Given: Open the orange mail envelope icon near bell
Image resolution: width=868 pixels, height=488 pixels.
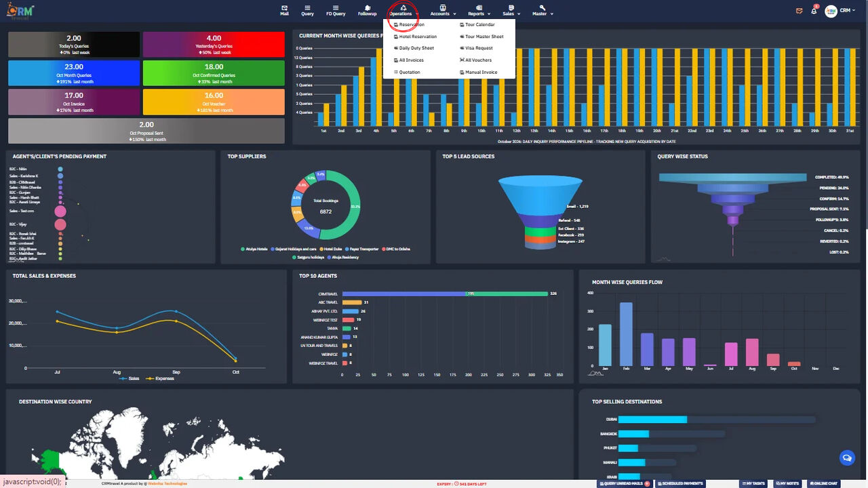Looking at the screenshot, I should (800, 11).
